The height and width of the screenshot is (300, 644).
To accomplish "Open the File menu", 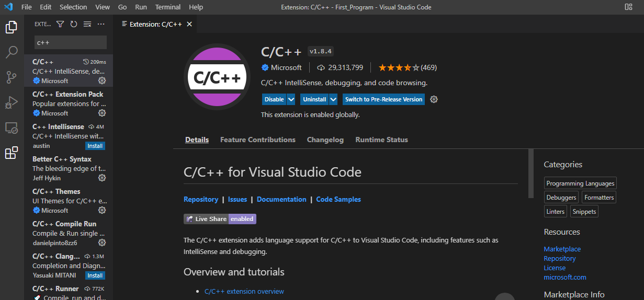I will pos(27,7).
